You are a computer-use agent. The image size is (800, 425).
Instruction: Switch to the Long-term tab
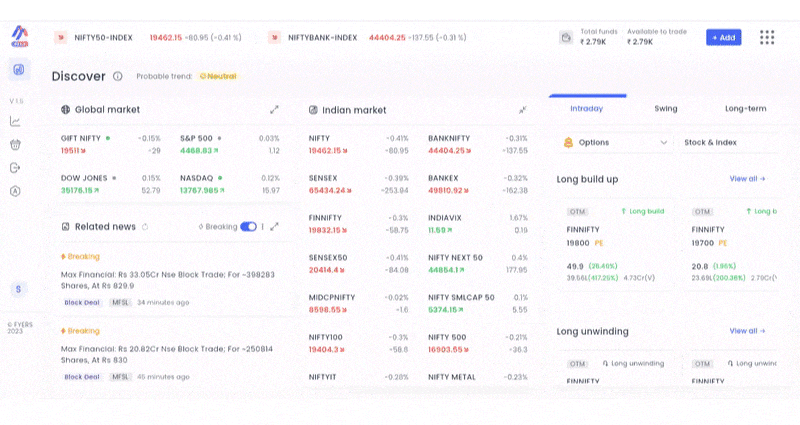pyautogui.click(x=745, y=109)
